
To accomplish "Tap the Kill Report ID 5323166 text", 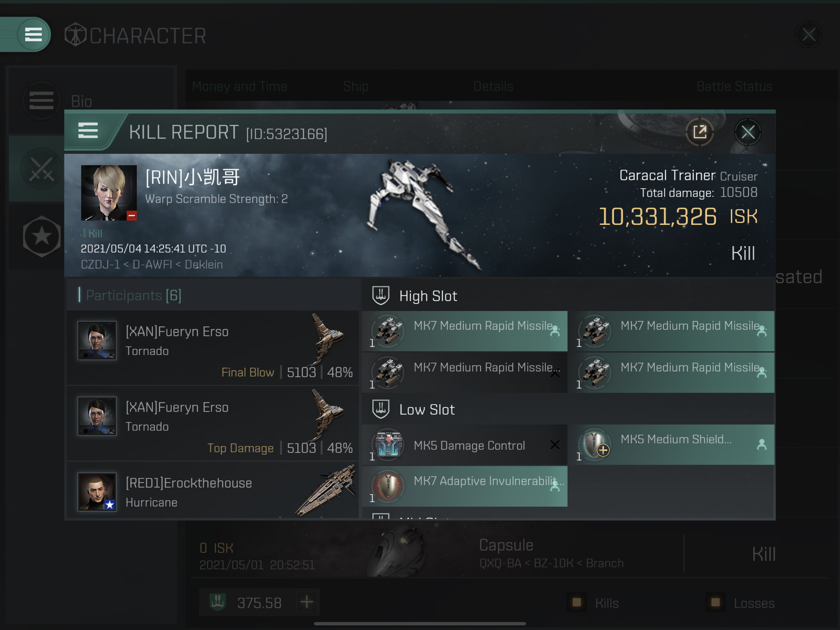I will tap(287, 134).
